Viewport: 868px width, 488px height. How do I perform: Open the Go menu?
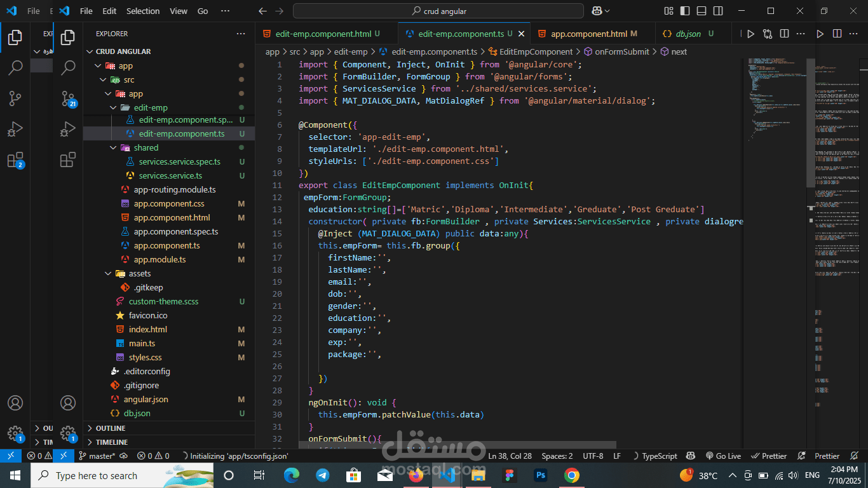[x=203, y=11]
